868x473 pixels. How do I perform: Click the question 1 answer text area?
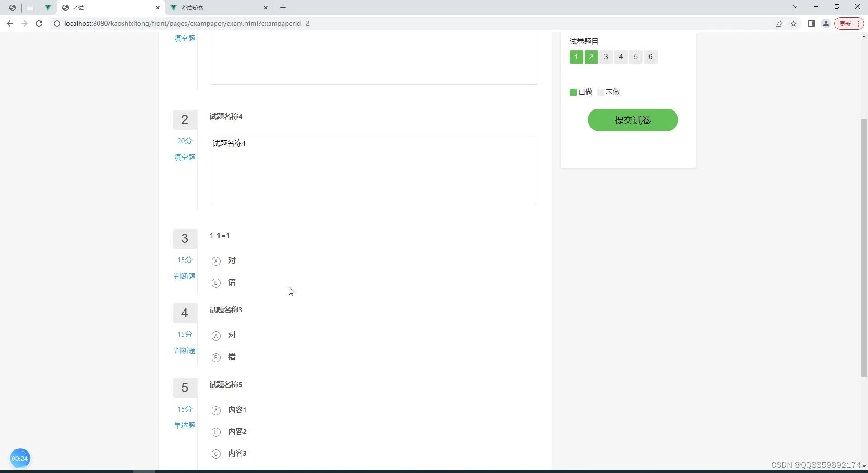(x=374, y=58)
